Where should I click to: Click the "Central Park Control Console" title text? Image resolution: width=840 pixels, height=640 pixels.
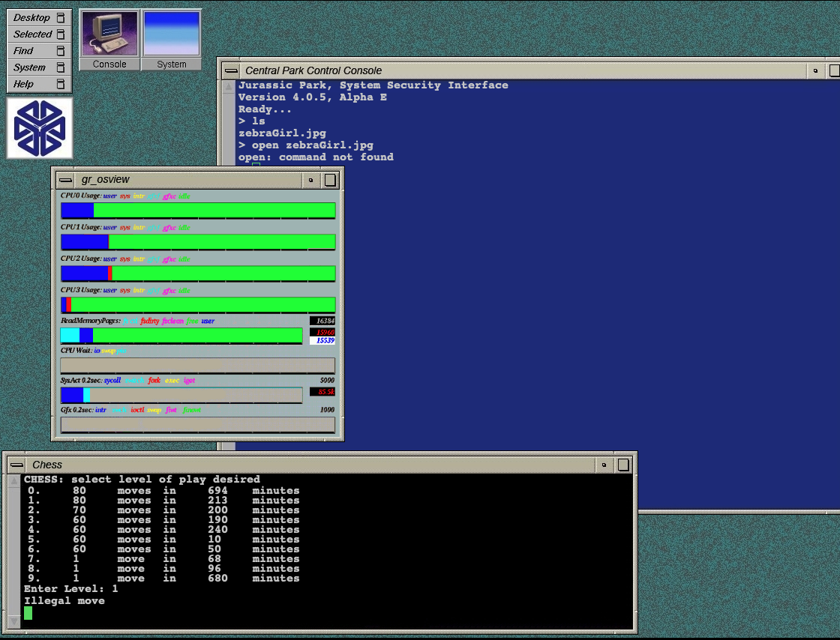pos(313,70)
